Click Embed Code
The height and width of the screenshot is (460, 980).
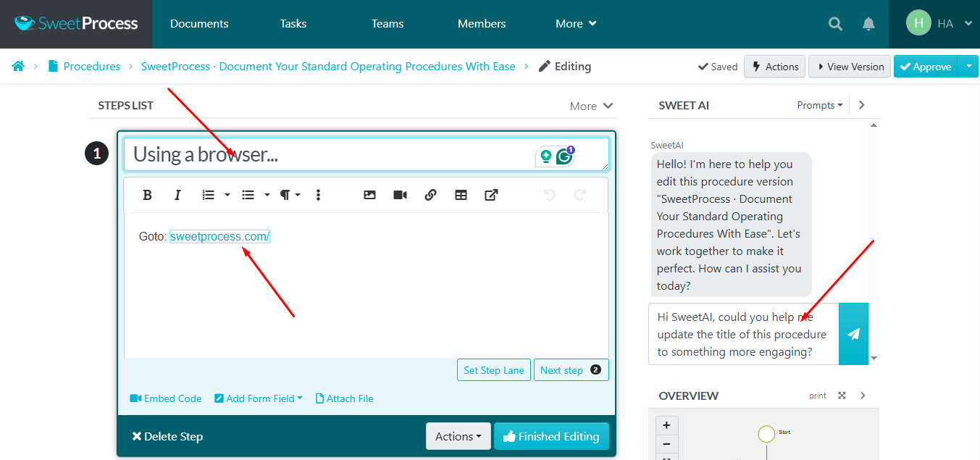coord(166,398)
